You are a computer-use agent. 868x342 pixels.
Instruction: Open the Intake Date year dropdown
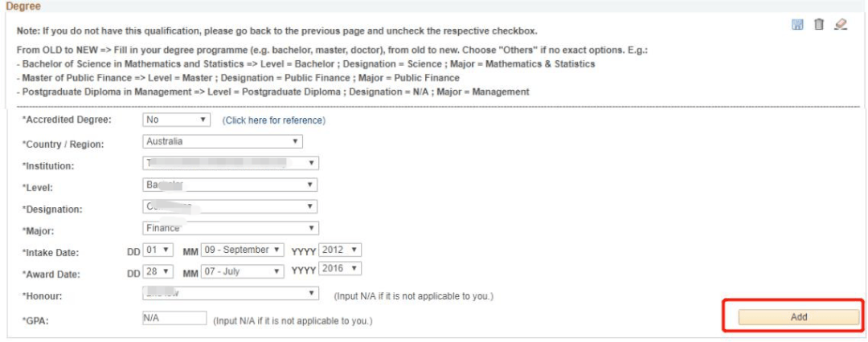click(x=341, y=249)
